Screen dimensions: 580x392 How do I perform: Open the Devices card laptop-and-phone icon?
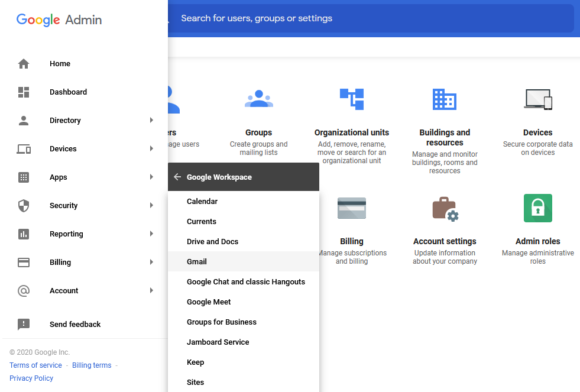538,99
